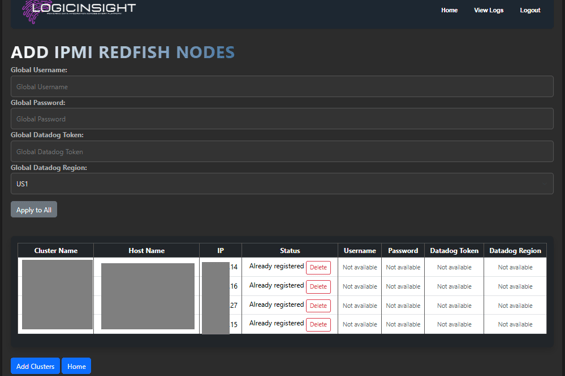Focus the Global Password field
The width and height of the screenshot is (565, 376).
coord(282,119)
